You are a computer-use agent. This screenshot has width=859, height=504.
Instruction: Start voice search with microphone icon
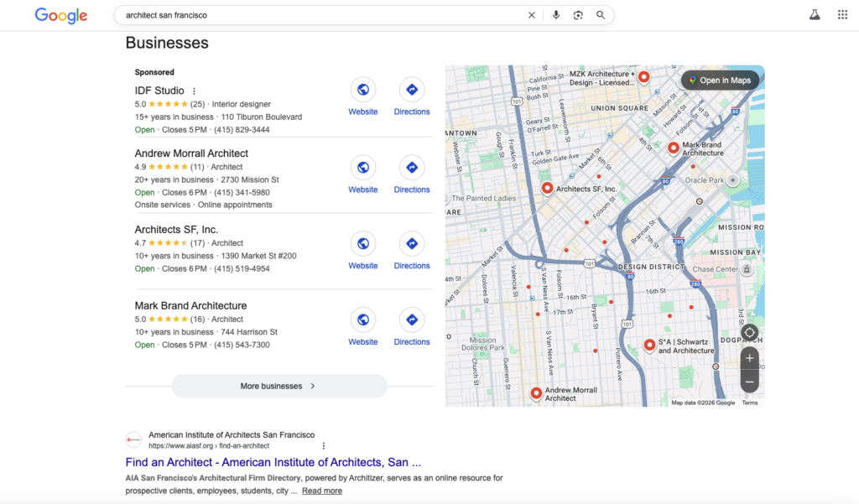(555, 15)
